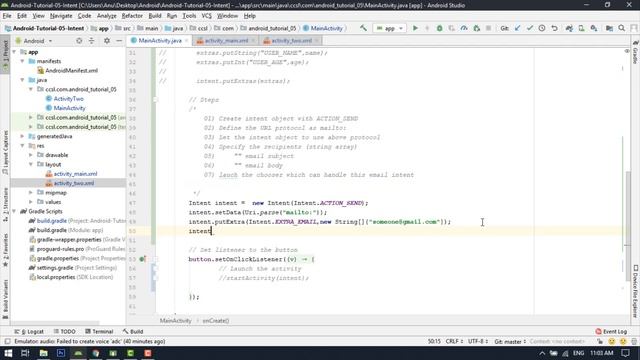
Task: Collapse the layout folder
Action: [31, 164]
